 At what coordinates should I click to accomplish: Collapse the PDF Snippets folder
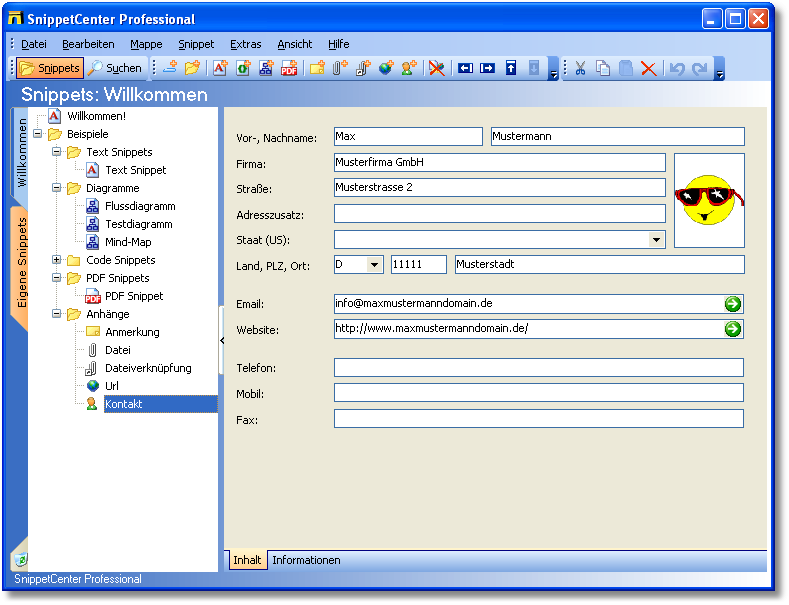coord(56,278)
